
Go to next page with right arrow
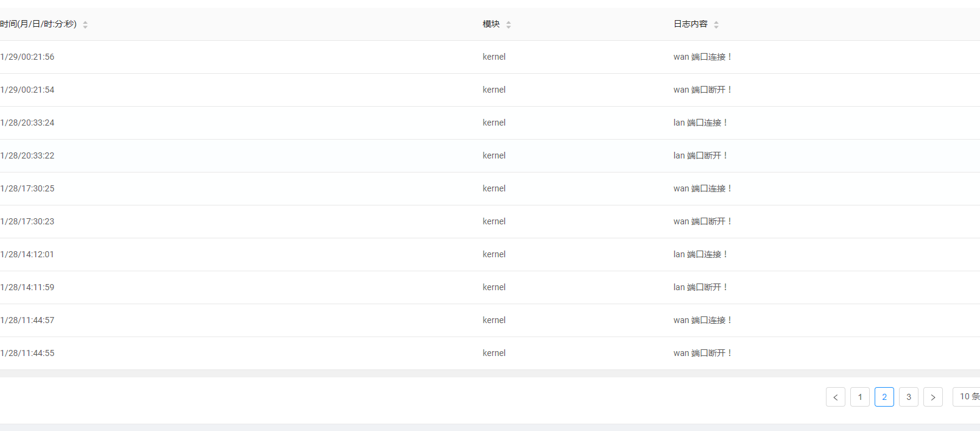[932, 397]
